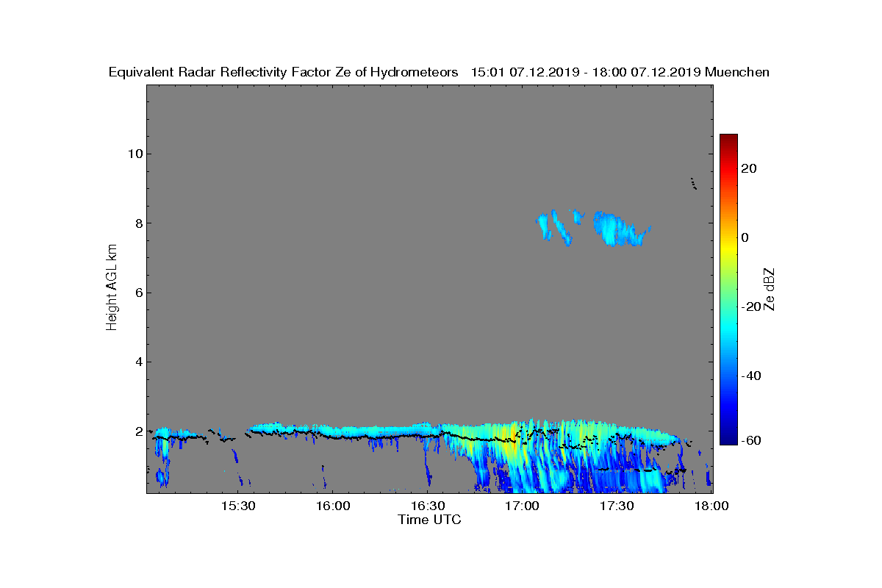Screen dimensions: 882x588
Task: Click the dark blue bottom of the colorbar
Action: 728,440
